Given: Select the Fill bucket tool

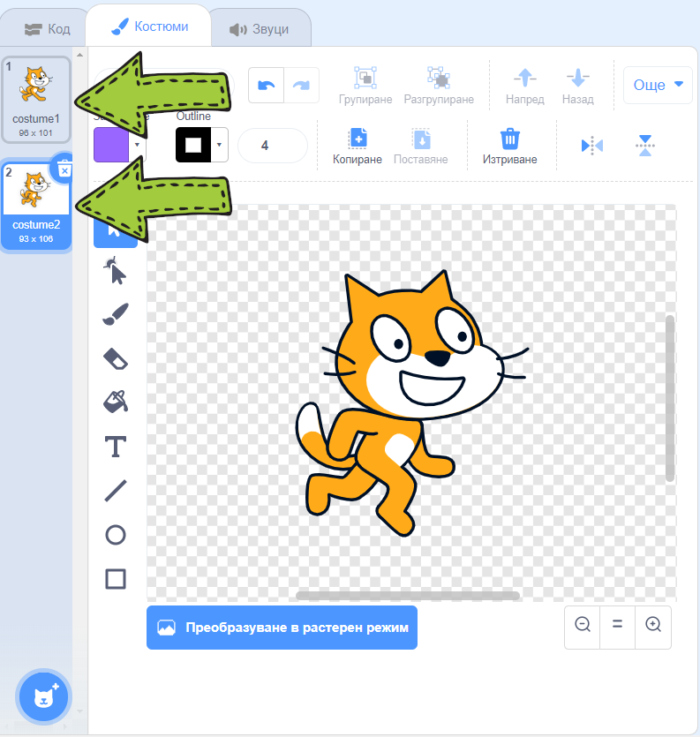Looking at the screenshot, I should pos(115,402).
